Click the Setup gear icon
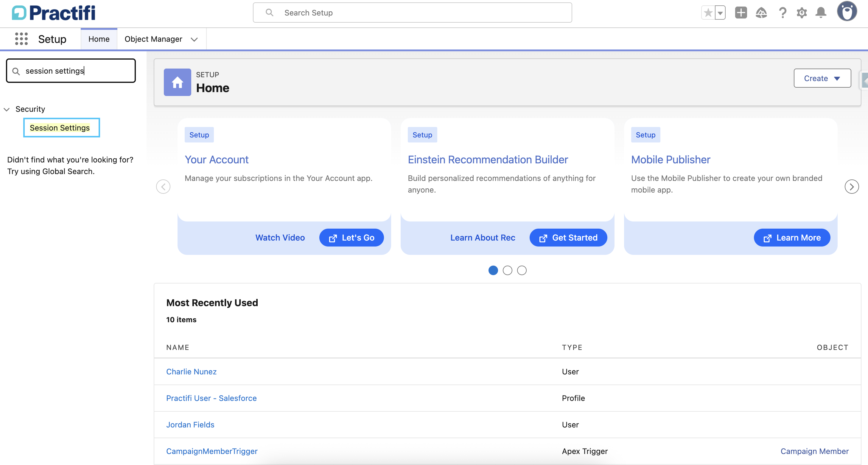 pyautogui.click(x=802, y=13)
